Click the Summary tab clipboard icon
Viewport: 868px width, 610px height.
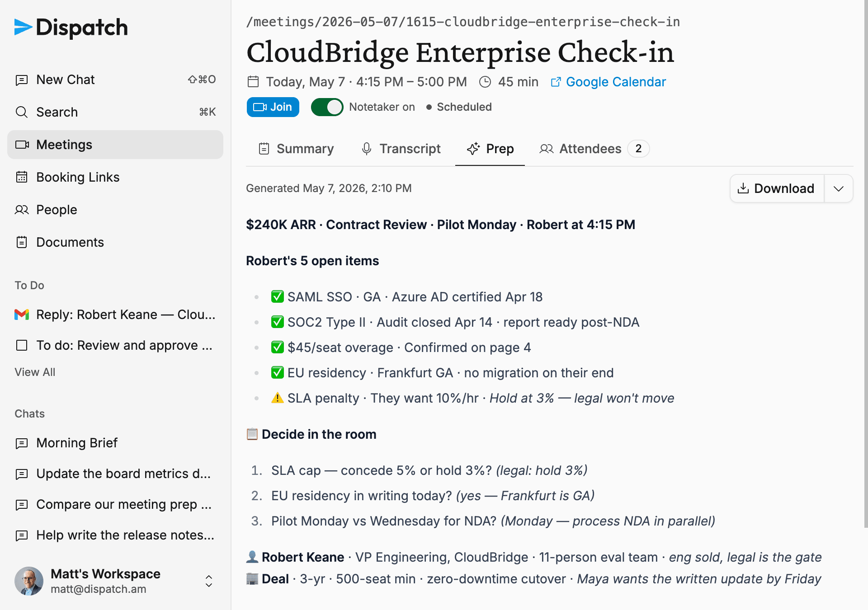click(264, 149)
